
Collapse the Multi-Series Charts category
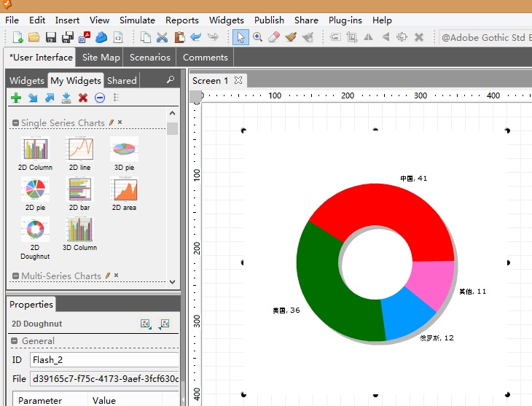(x=15, y=276)
